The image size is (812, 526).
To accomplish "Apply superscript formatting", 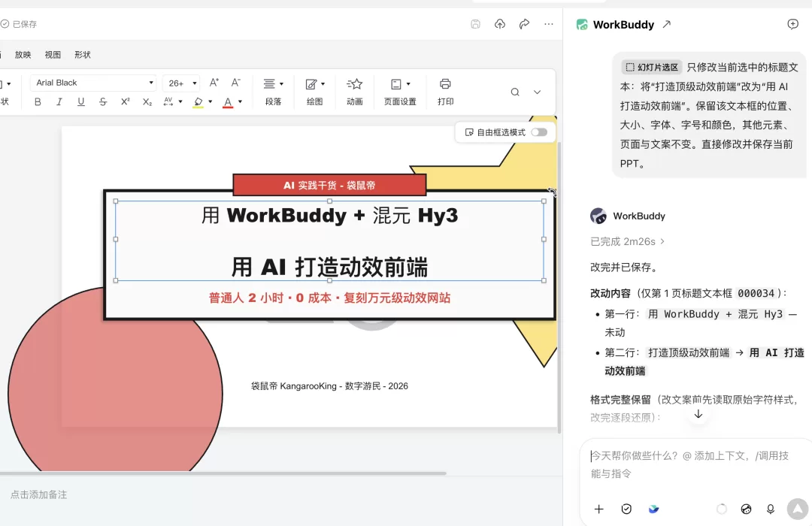I will click(x=125, y=102).
